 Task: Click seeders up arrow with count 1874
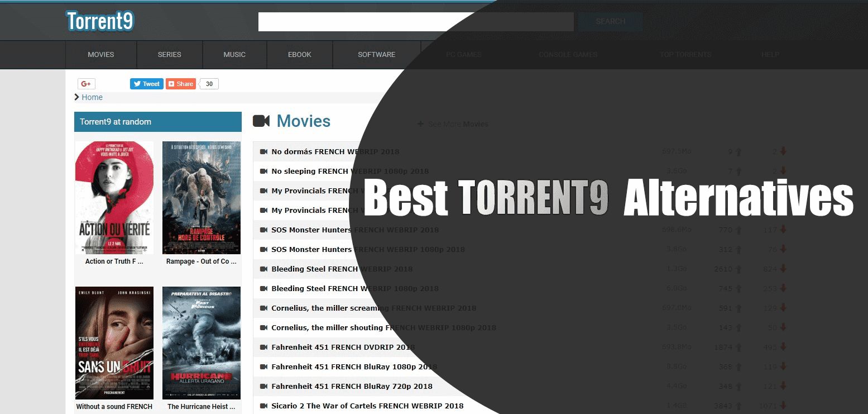[x=738, y=347]
